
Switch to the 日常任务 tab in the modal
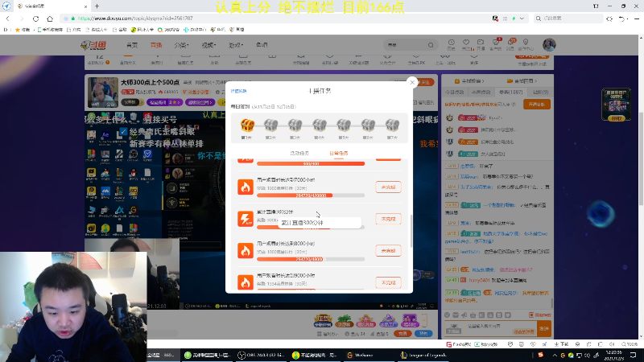[x=338, y=153]
